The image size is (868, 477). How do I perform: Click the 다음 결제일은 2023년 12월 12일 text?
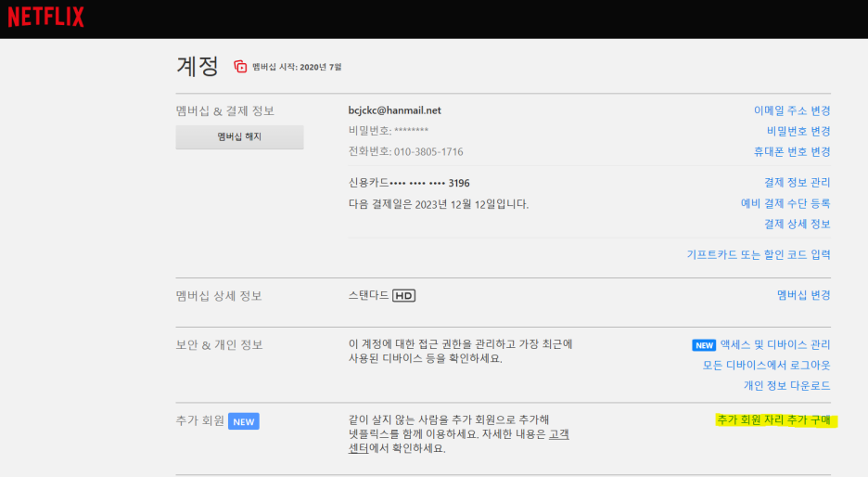439,204
